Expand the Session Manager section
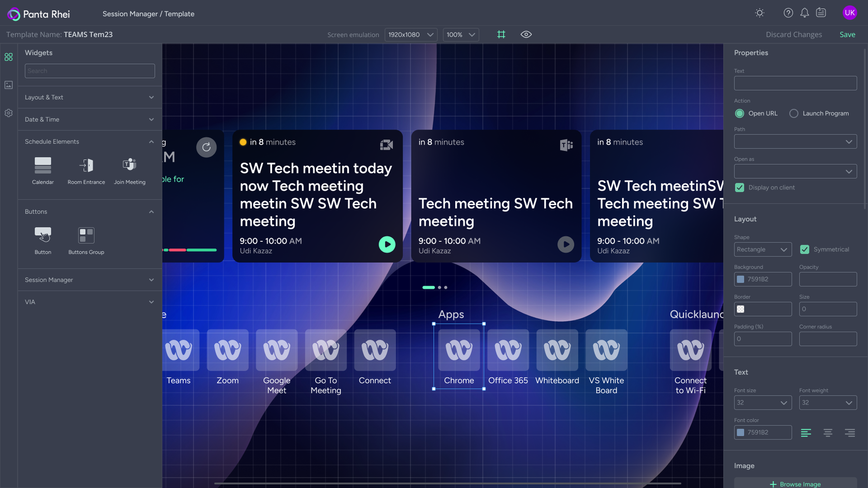Image resolution: width=868 pixels, height=488 pixels. (90, 280)
